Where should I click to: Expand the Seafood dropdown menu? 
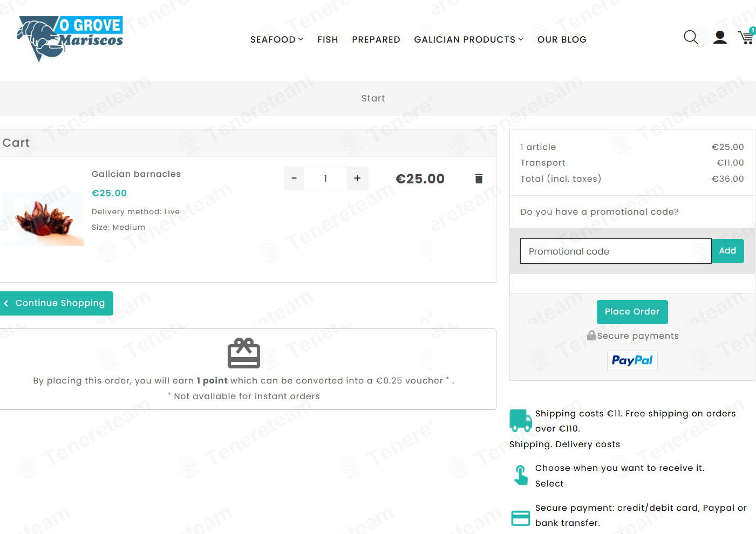click(277, 39)
